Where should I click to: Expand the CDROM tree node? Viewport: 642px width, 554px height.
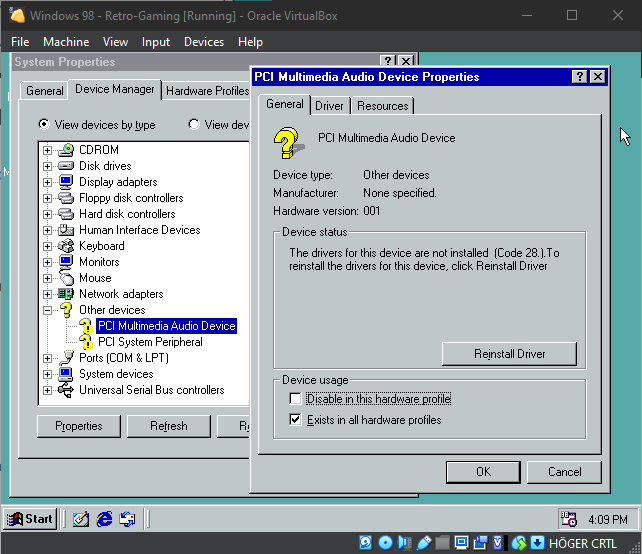[47, 150]
